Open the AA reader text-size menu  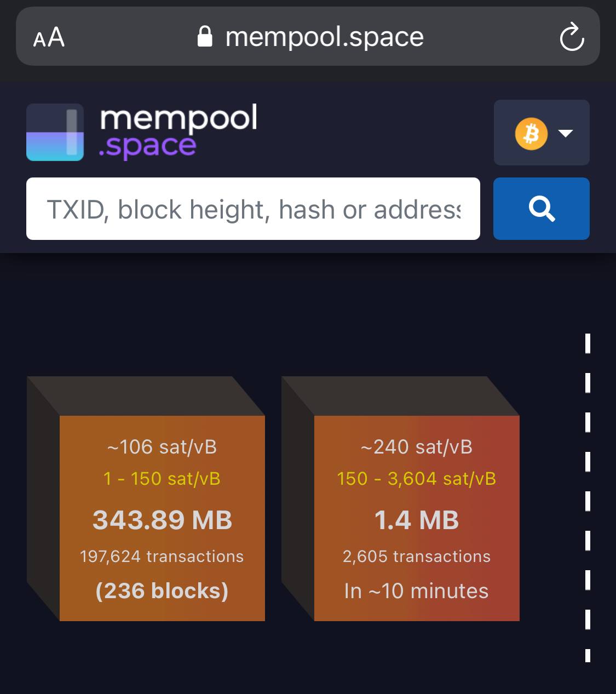(49, 38)
